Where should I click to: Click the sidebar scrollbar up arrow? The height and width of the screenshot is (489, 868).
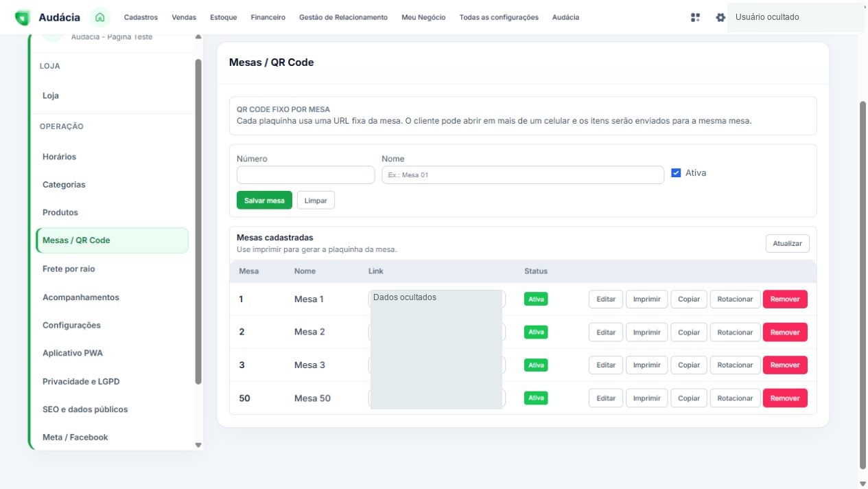pyautogui.click(x=199, y=36)
